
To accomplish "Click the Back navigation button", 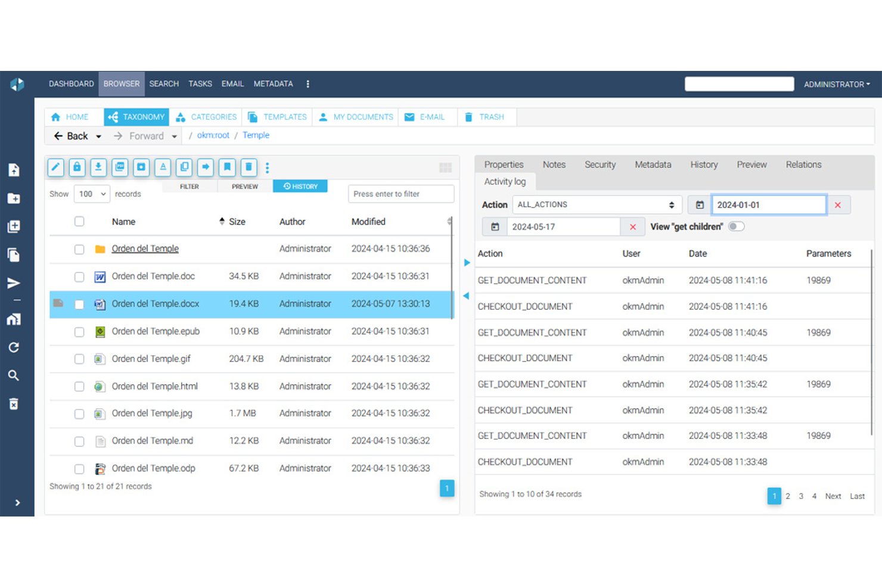I will [x=71, y=136].
